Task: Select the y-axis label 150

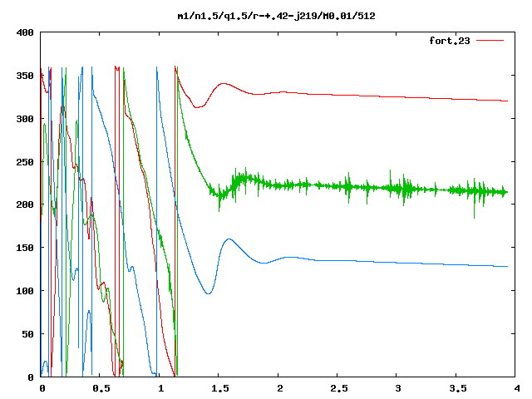Action: coord(25,248)
